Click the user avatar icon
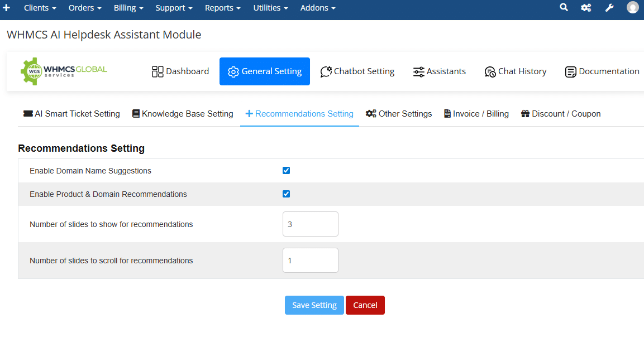The height and width of the screenshot is (347, 644). pos(632,8)
